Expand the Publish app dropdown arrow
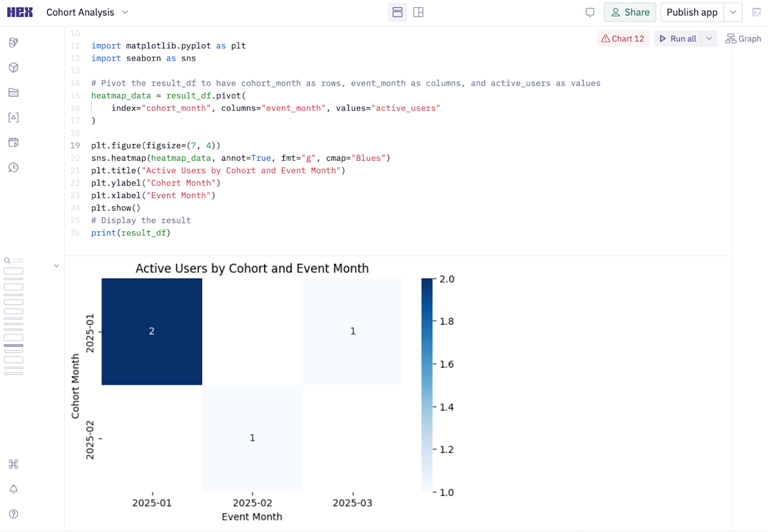 [x=733, y=12]
